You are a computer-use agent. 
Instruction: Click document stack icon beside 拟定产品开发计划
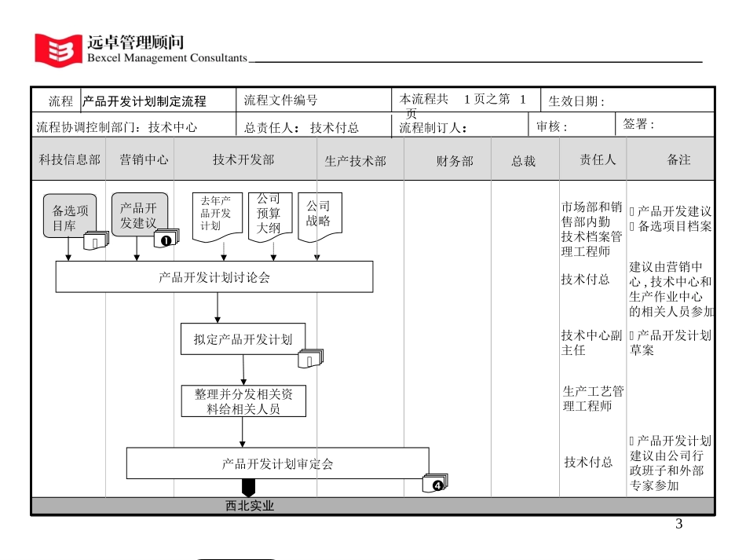pyautogui.click(x=311, y=359)
